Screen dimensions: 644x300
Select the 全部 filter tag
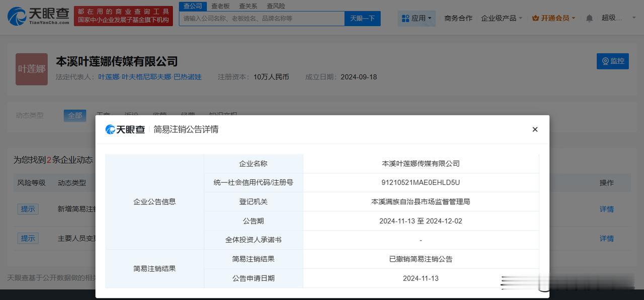(x=75, y=115)
